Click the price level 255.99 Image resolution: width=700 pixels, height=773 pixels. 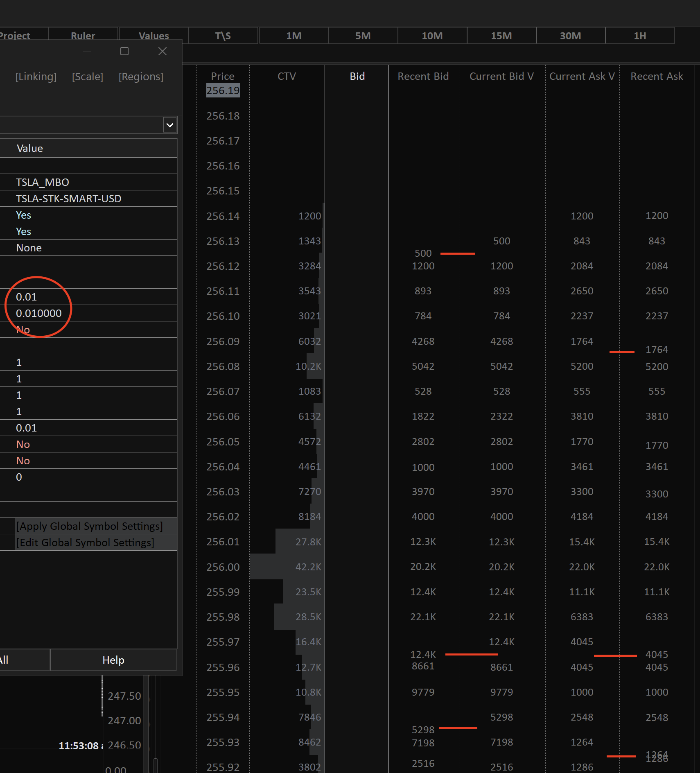click(223, 592)
